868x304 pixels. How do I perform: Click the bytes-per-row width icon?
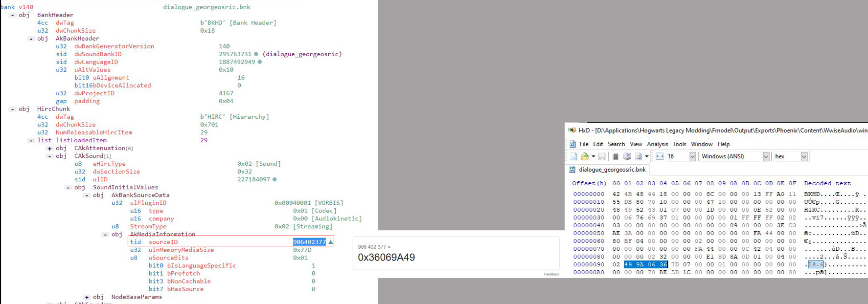click(x=660, y=156)
